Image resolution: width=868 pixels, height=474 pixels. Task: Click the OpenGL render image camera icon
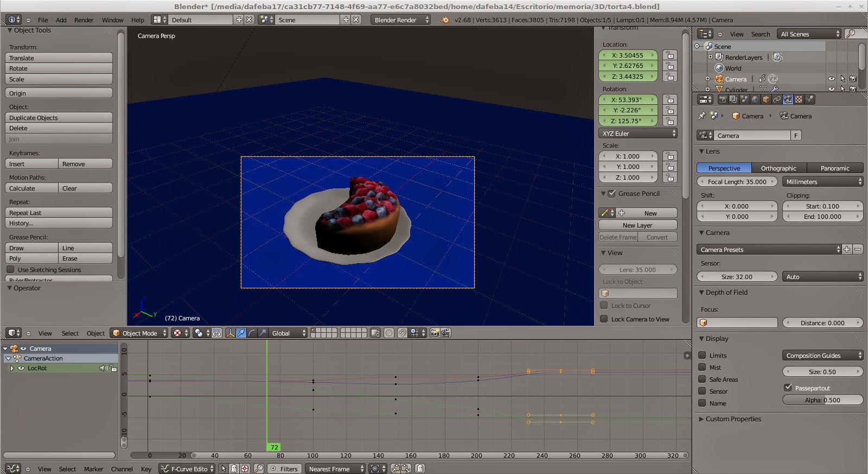click(435, 333)
